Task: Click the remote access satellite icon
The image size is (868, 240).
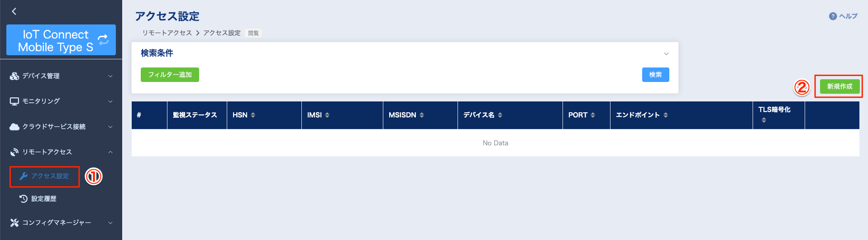Action: pos(14,152)
